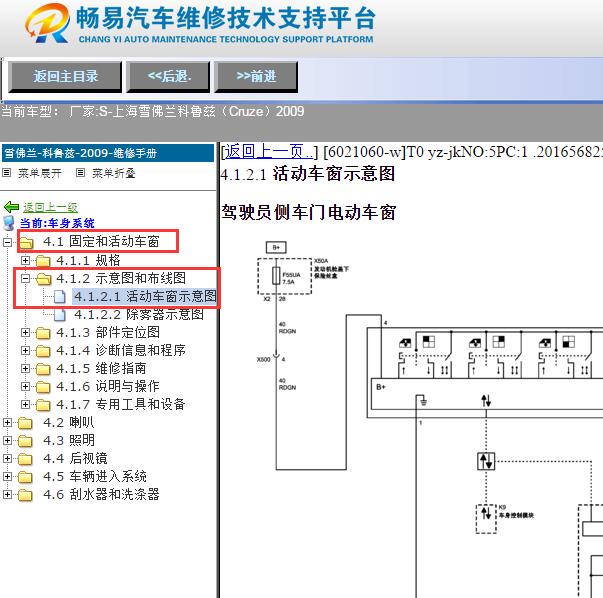The width and height of the screenshot is (603, 598).
Task: Open 4.1.2.2 除雾器示意图 page
Action: [139, 314]
